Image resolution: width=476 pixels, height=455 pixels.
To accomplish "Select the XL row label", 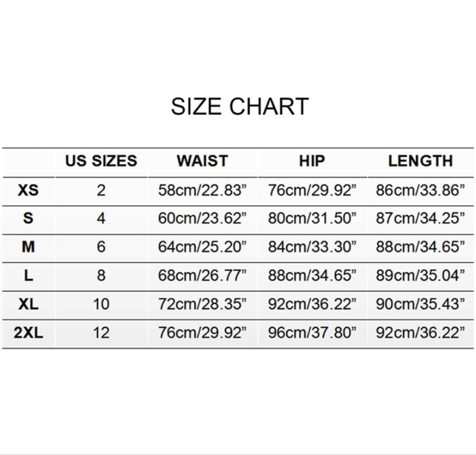I will (28, 304).
